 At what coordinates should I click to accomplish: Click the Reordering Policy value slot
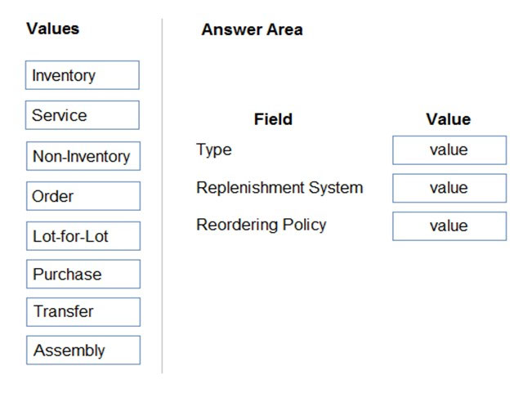pyautogui.click(x=449, y=226)
